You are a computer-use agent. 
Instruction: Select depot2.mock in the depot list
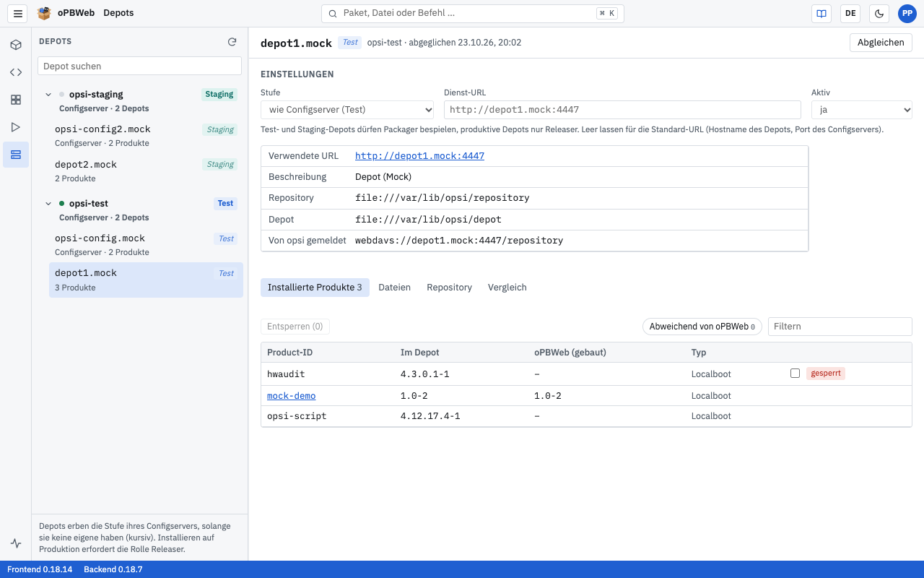click(x=146, y=171)
